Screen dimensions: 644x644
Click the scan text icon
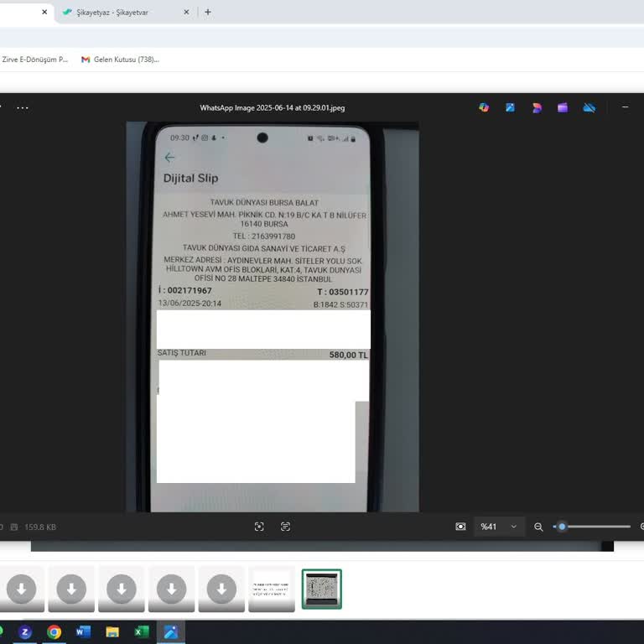285,527
